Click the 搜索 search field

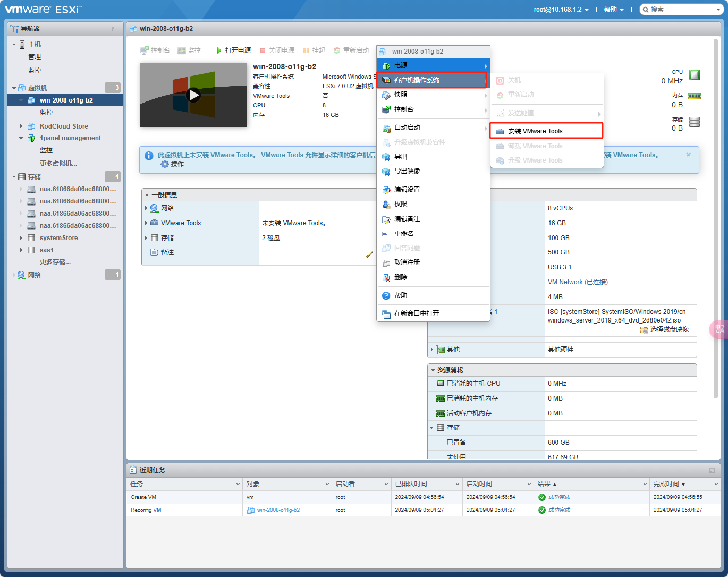[681, 10]
